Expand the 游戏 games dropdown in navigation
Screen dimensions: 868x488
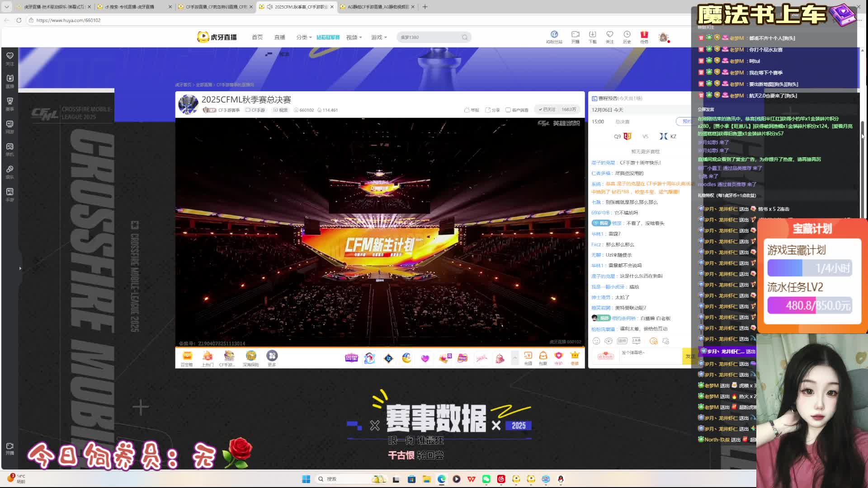tap(379, 37)
